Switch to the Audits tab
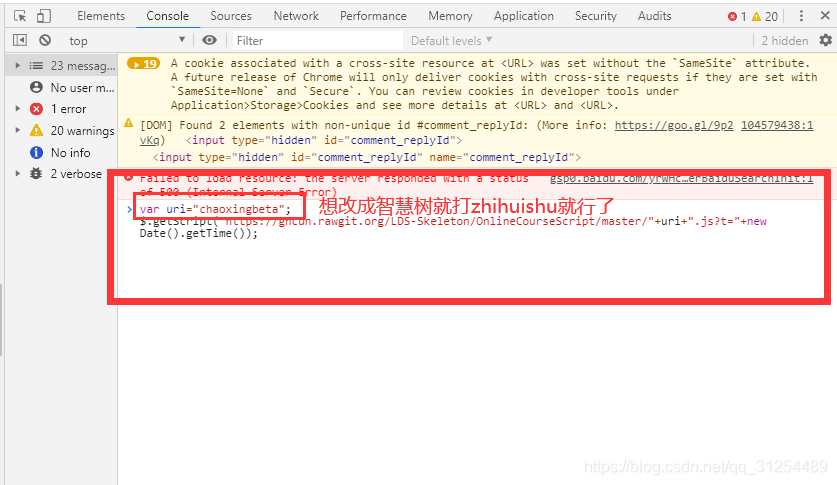The width and height of the screenshot is (837, 485). tap(654, 16)
